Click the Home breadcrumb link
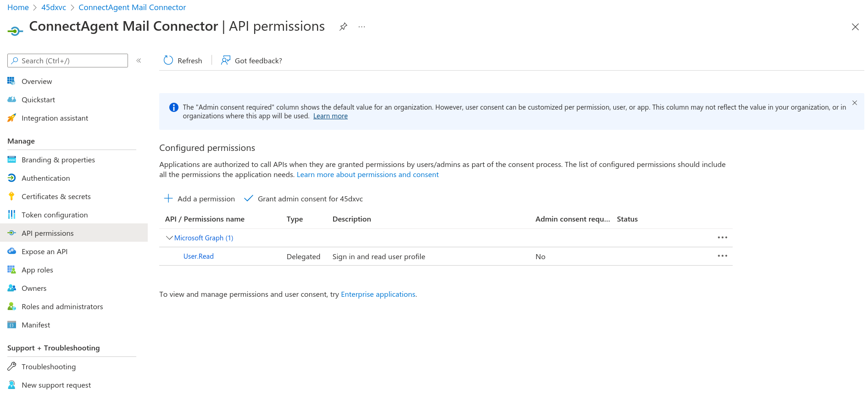 click(18, 7)
